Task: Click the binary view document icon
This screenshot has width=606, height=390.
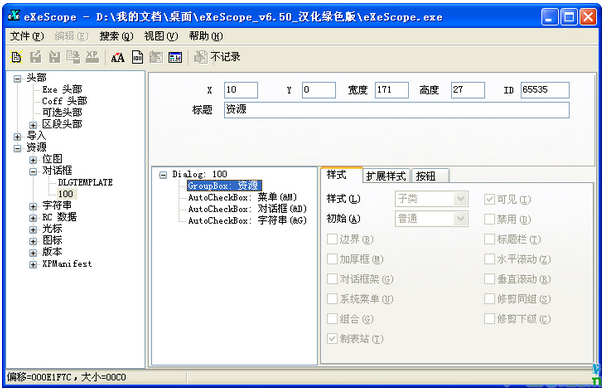Action: click(x=138, y=57)
